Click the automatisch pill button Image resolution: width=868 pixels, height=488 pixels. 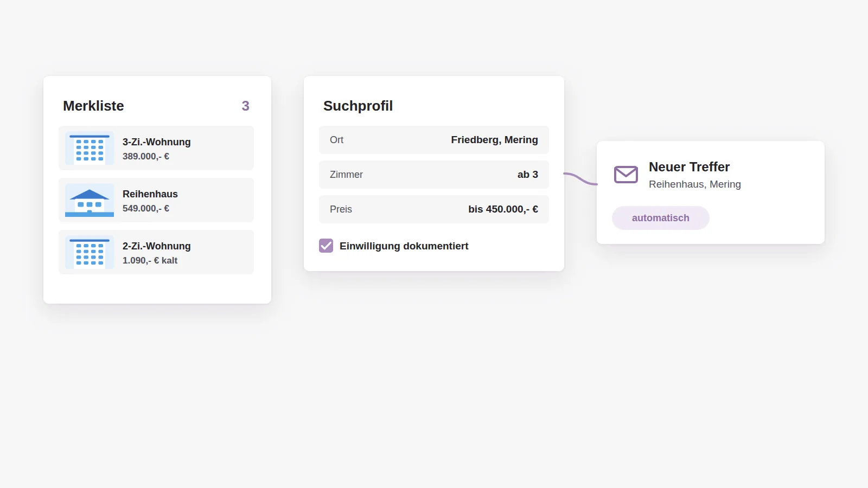pos(661,218)
